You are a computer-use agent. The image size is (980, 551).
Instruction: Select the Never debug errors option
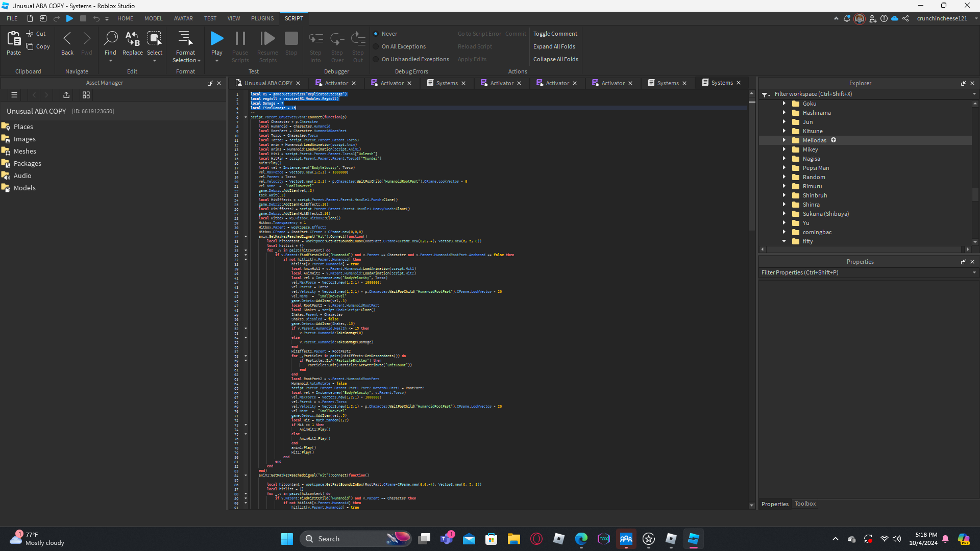376,34
